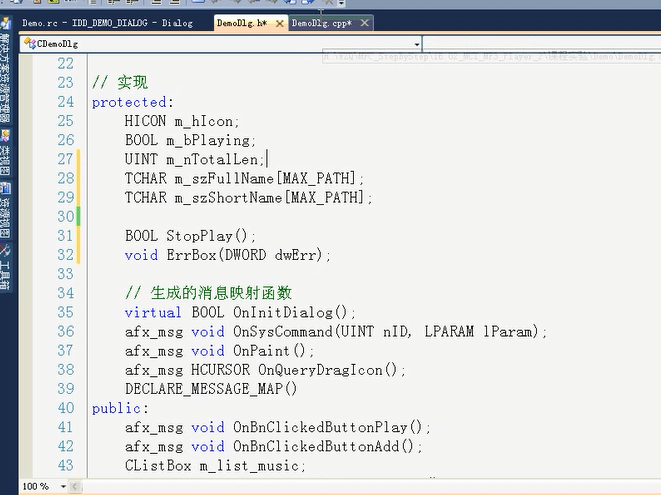Click line number 43 in the gutter
This screenshot has height=495, width=661.
pyautogui.click(x=66, y=465)
